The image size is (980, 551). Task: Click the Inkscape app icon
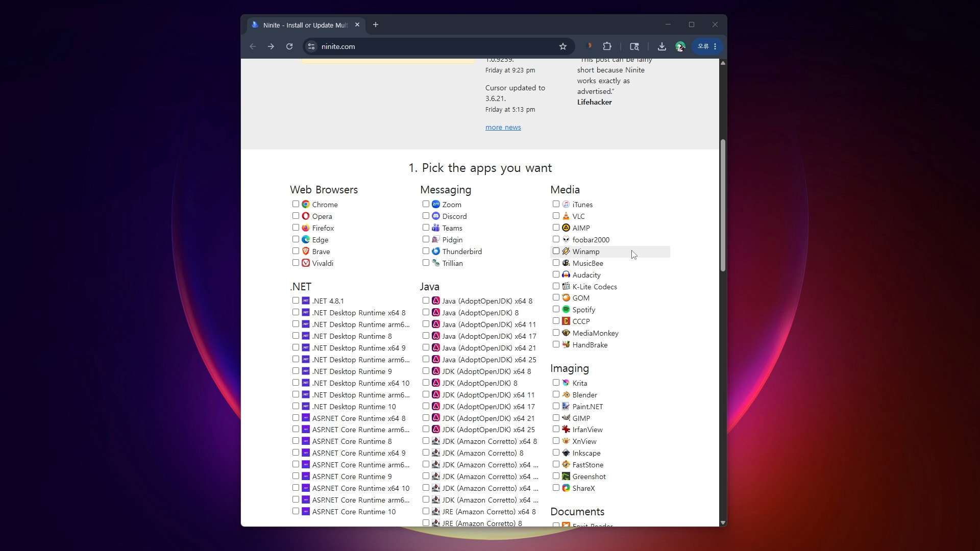click(x=566, y=453)
